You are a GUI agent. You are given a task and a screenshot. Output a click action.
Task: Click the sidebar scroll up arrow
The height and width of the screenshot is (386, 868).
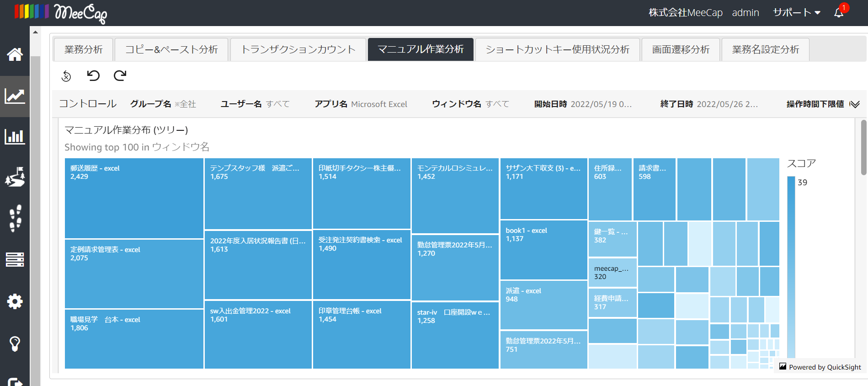click(x=35, y=32)
